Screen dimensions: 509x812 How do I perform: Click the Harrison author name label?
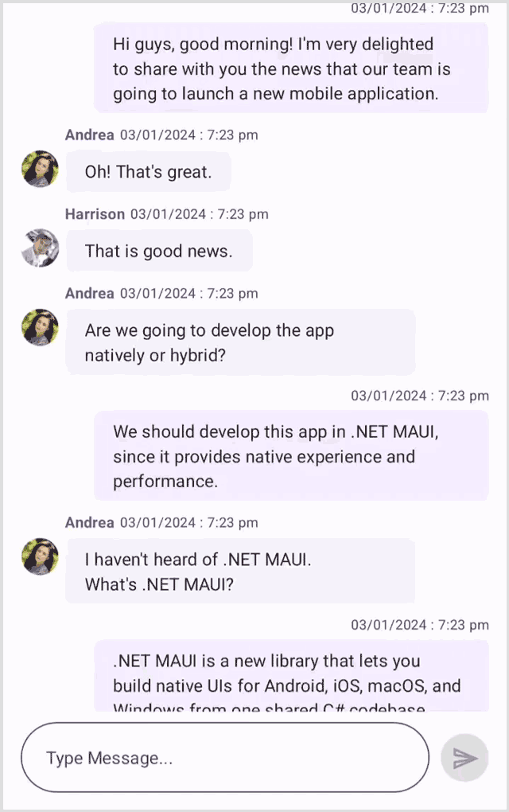pyautogui.click(x=95, y=214)
